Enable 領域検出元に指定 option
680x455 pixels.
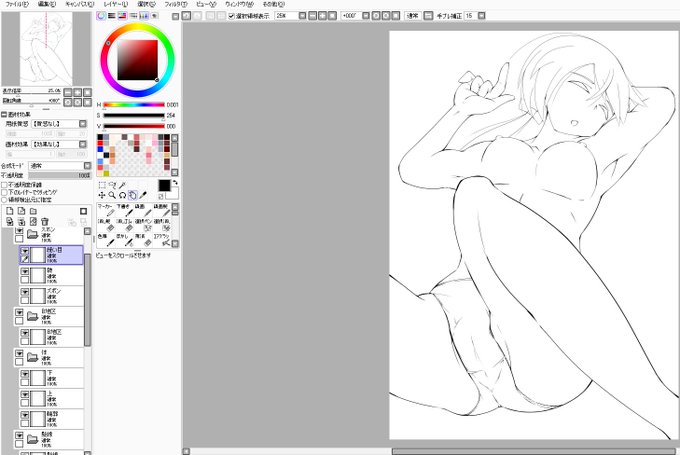[4, 200]
